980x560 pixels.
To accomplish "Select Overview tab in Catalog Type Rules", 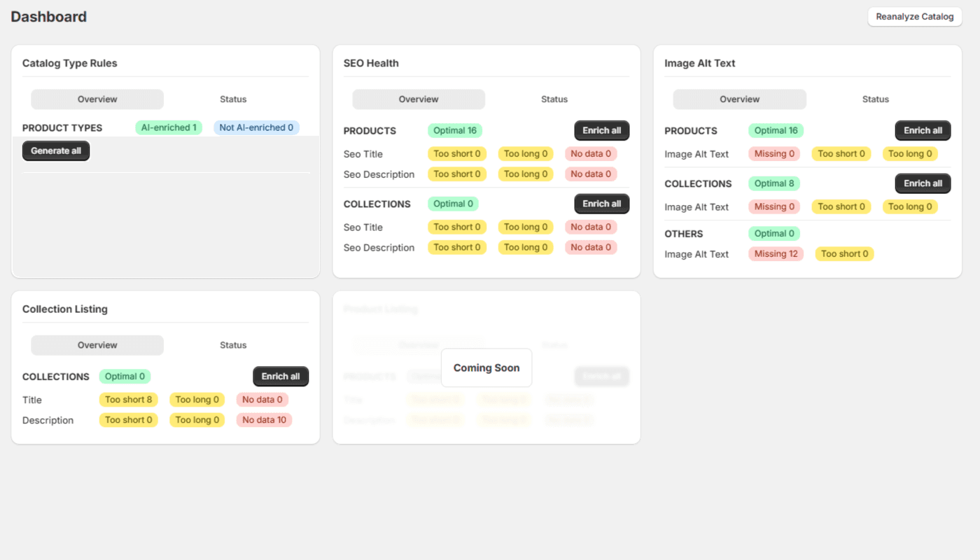I will pyautogui.click(x=97, y=99).
